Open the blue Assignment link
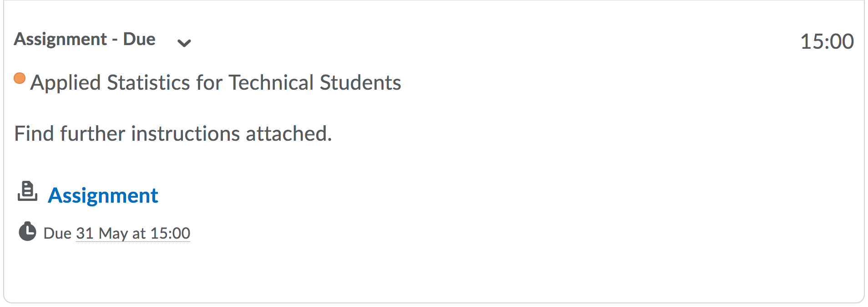The height and width of the screenshot is (307, 868). pyautogui.click(x=103, y=195)
